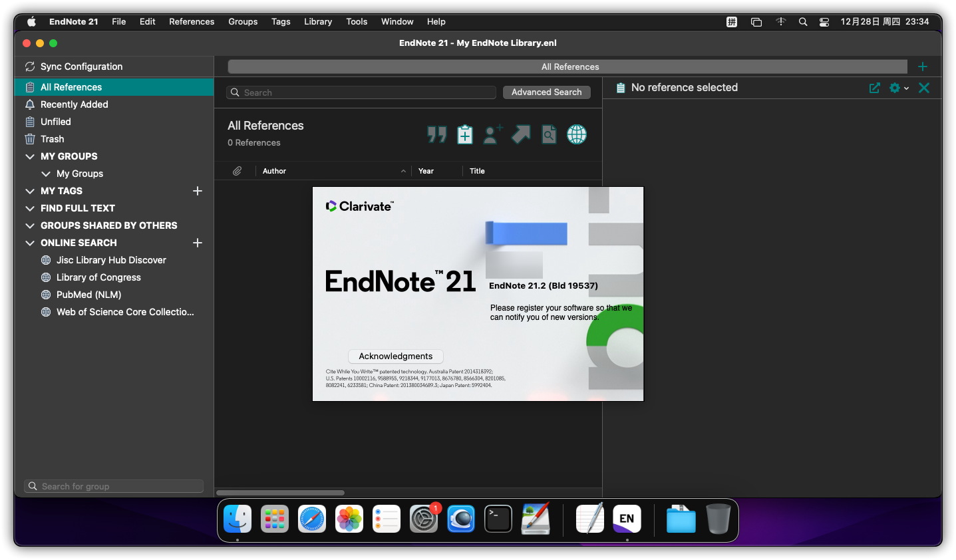The image size is (956, 560).
Task: Open Control Center in menu bar
Action: coord(824,22)
